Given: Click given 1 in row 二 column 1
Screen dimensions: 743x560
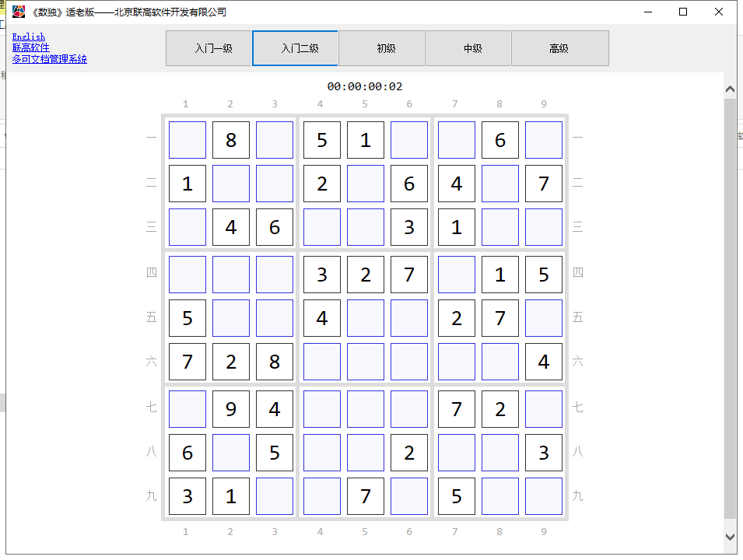Looking at the screenshot, I should (188, 184).
